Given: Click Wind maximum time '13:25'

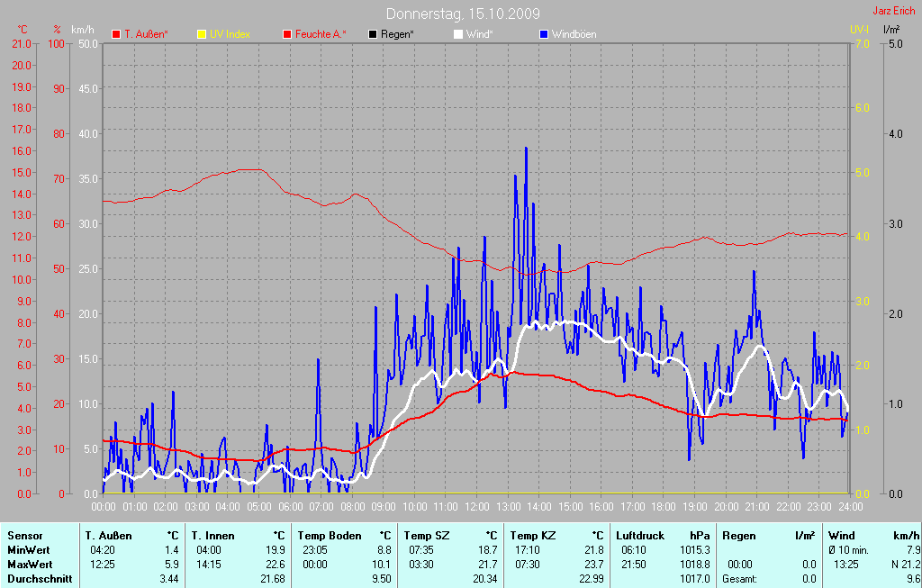Looking at the screenshot, I should click(846, 565).
